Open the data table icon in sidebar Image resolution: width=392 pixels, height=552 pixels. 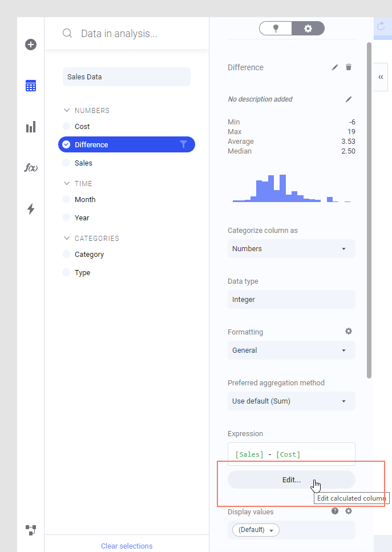(x=31, y=86)
